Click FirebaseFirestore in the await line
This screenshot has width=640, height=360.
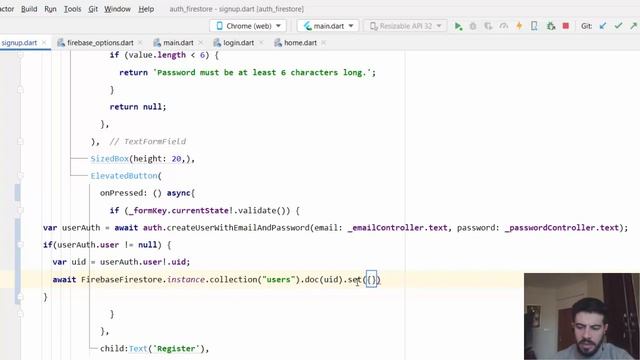pyautogui.click(x=122, y=280)
